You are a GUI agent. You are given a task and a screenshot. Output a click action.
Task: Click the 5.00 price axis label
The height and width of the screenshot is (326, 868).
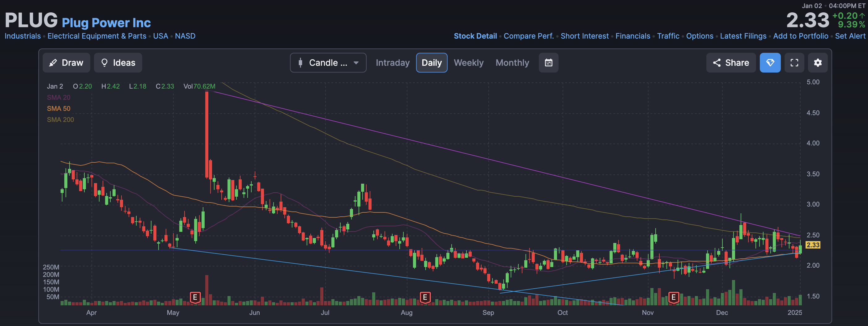click(813, 82)
